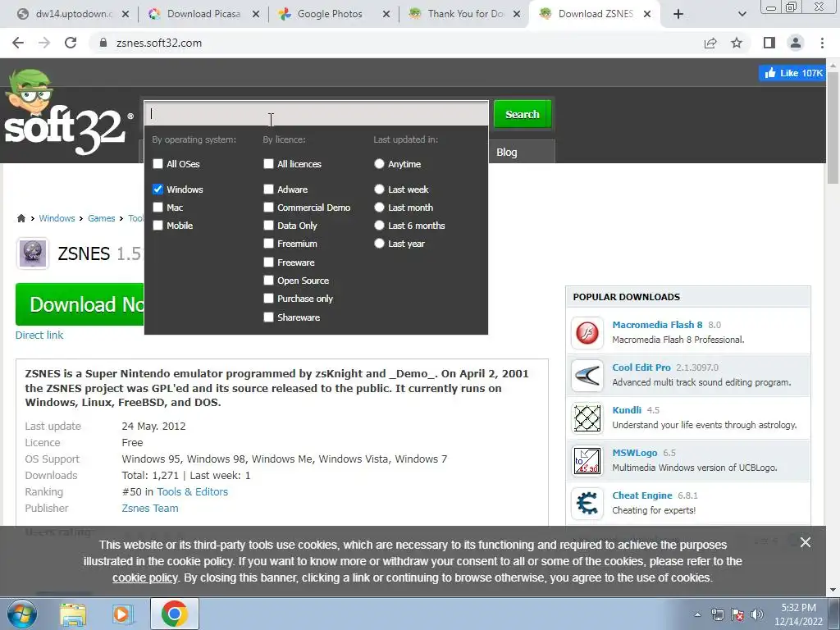
Task: Check the Mac checkbox
Action: pos(157,208)
